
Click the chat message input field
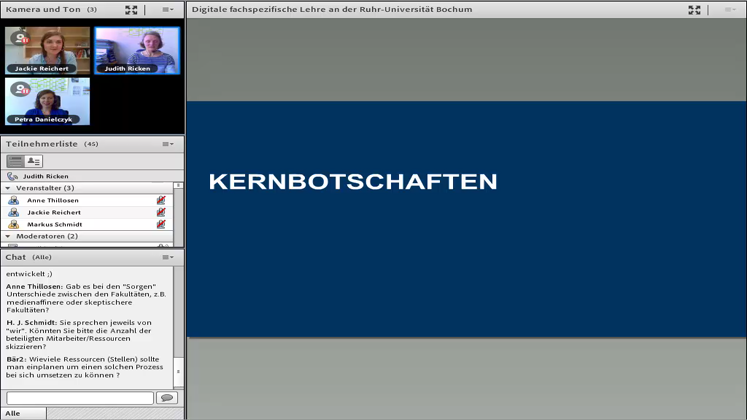(80, 398)
